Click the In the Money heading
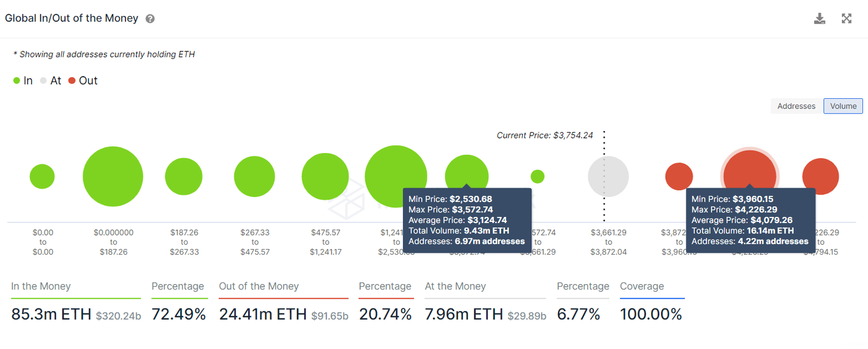This screenshot has height=349, width=868. click(41, 286)
